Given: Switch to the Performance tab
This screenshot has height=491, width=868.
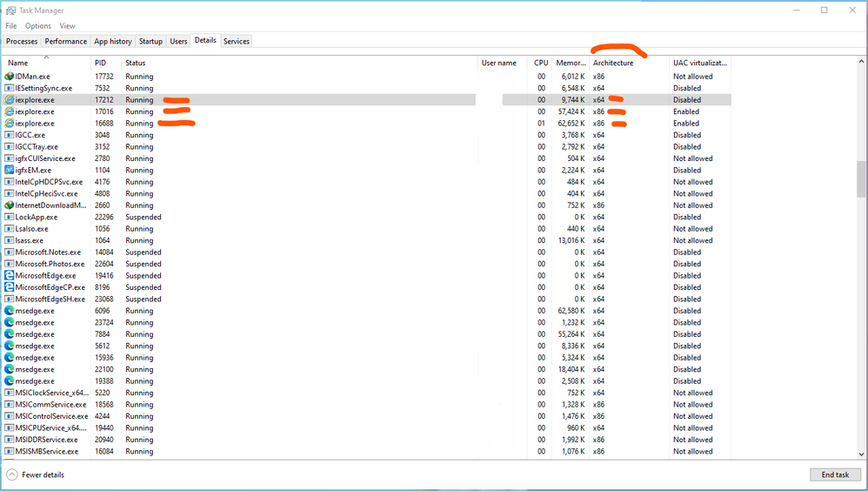Looking at the screenshot, I should coord(66,41).
